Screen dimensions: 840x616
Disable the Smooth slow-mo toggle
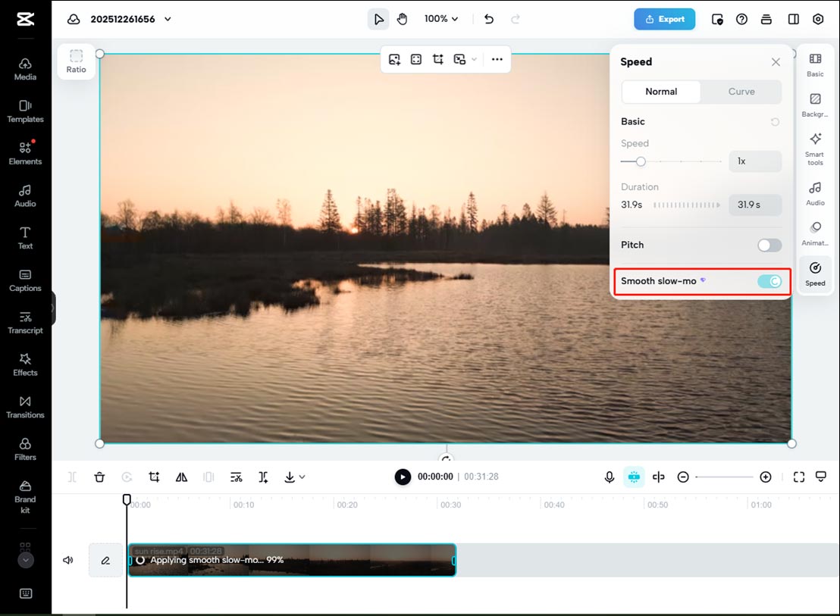(x=769, y=281)
